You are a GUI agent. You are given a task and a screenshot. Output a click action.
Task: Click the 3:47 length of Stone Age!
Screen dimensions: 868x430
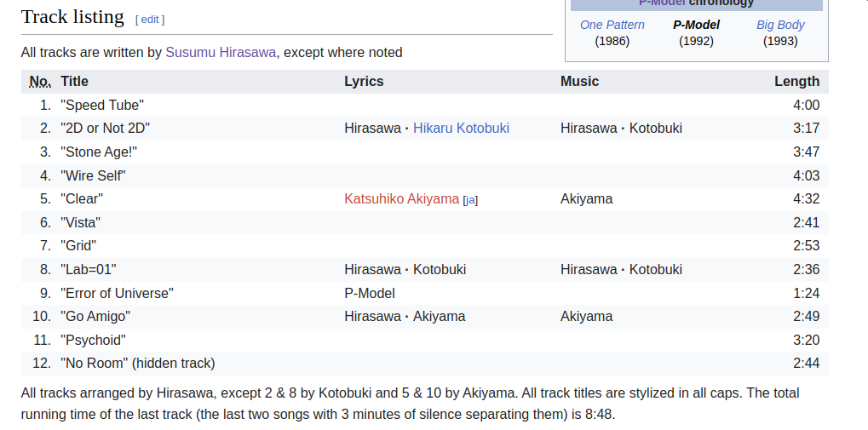pyautogui.click(x=806, y=152)
